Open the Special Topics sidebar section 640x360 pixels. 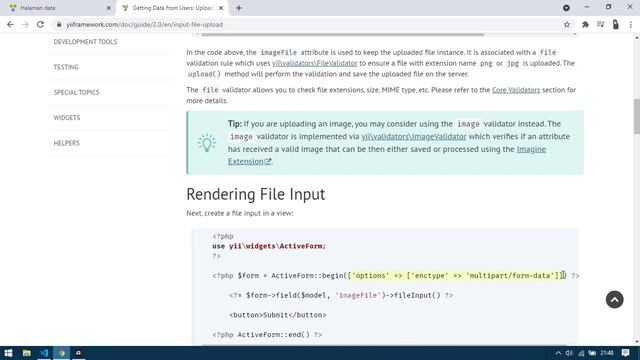76,92
